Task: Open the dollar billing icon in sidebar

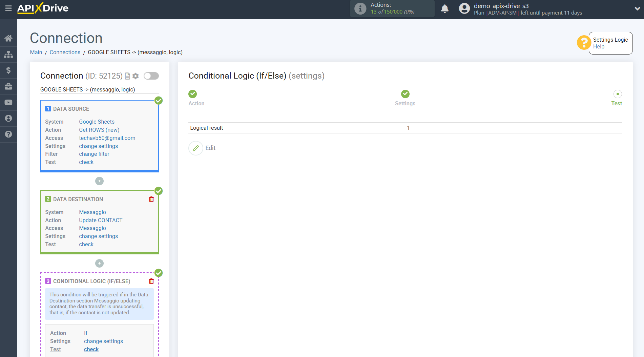Action: [8, 70]
